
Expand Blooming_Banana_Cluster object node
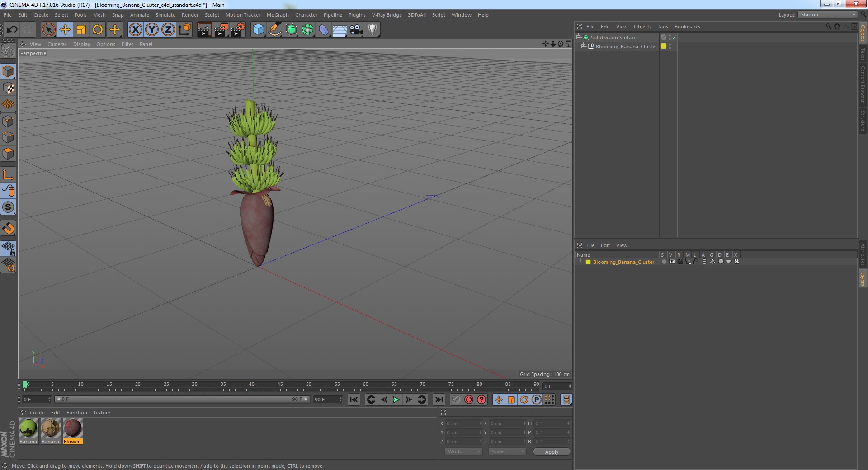(584, 46)
